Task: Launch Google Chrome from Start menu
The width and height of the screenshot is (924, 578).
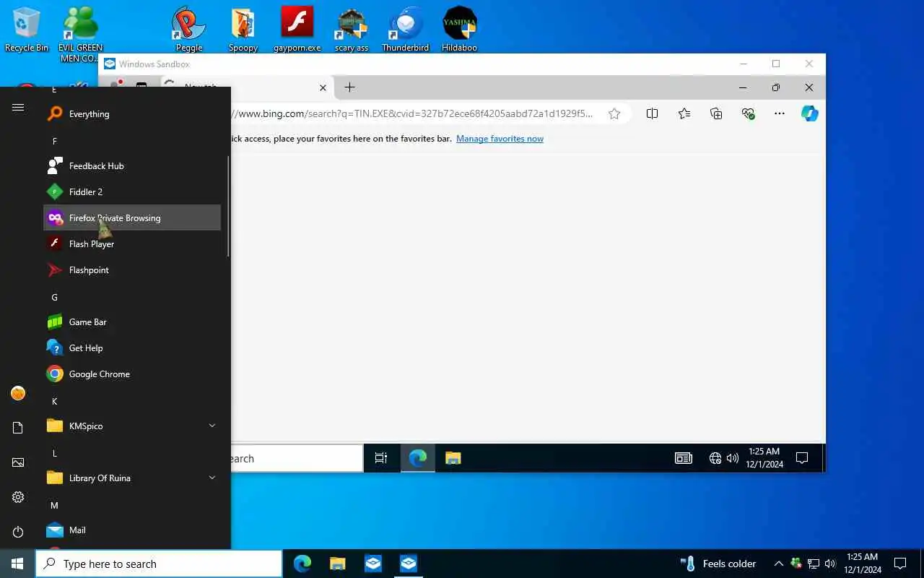Action: (132, 374)
